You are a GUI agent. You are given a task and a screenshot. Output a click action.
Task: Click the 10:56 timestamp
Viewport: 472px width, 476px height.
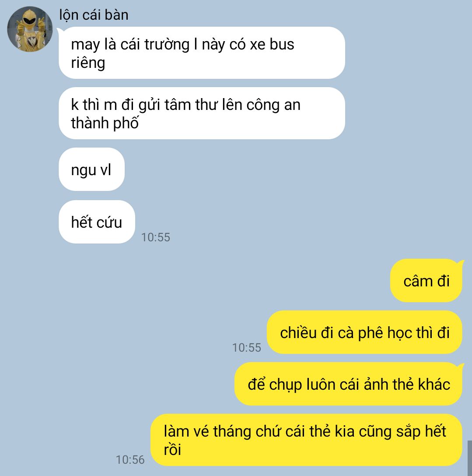[x=130, y=460]
